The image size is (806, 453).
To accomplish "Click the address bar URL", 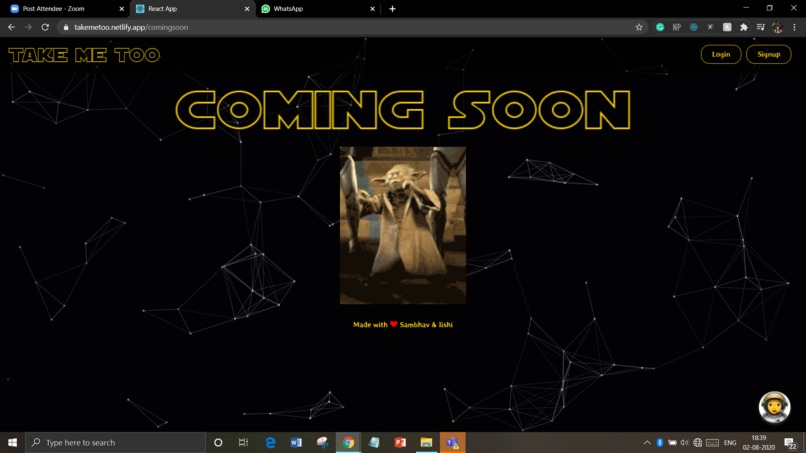I will (131, 27).
